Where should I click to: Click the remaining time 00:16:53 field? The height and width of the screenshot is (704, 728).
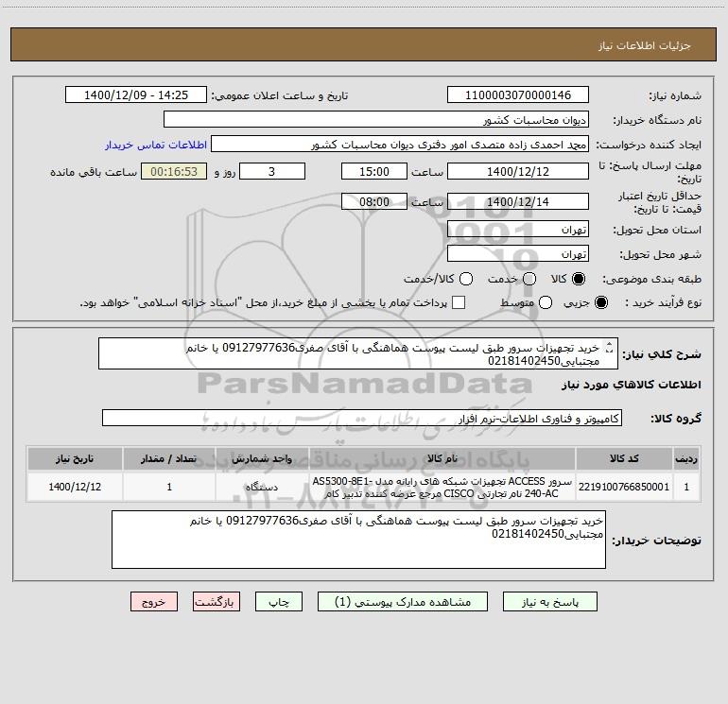click(x=174, y=171)
